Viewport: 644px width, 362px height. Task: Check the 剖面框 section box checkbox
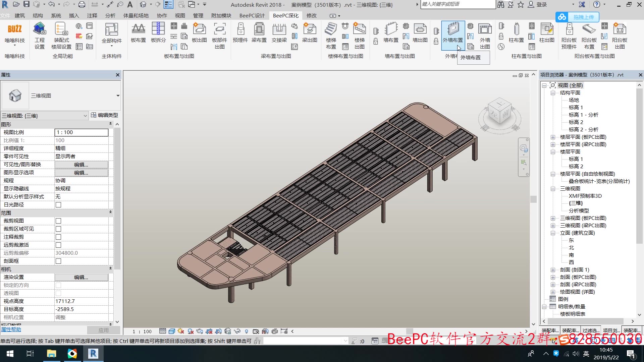click(58, 261)
